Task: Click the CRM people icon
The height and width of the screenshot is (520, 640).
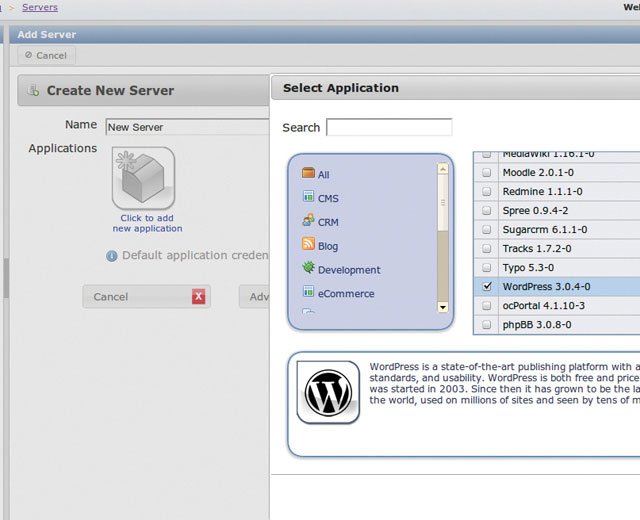Action: (x=308, y=220)
